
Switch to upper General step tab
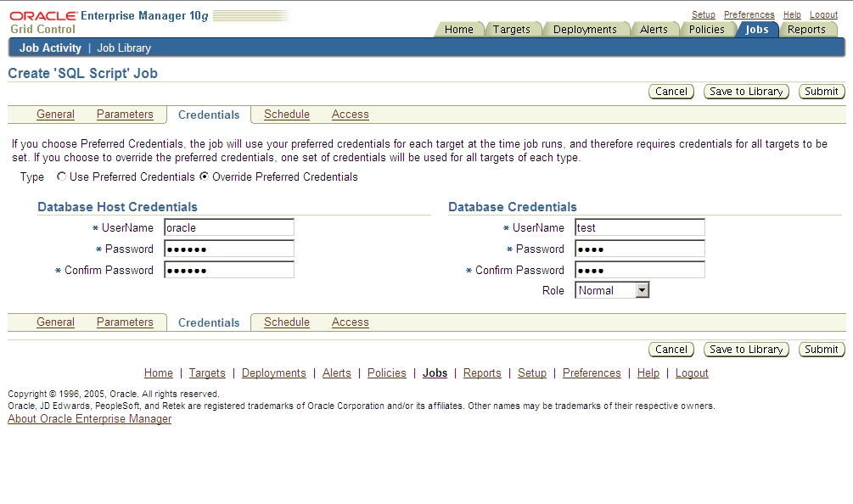pyautogui.click(x=55, y=115)
